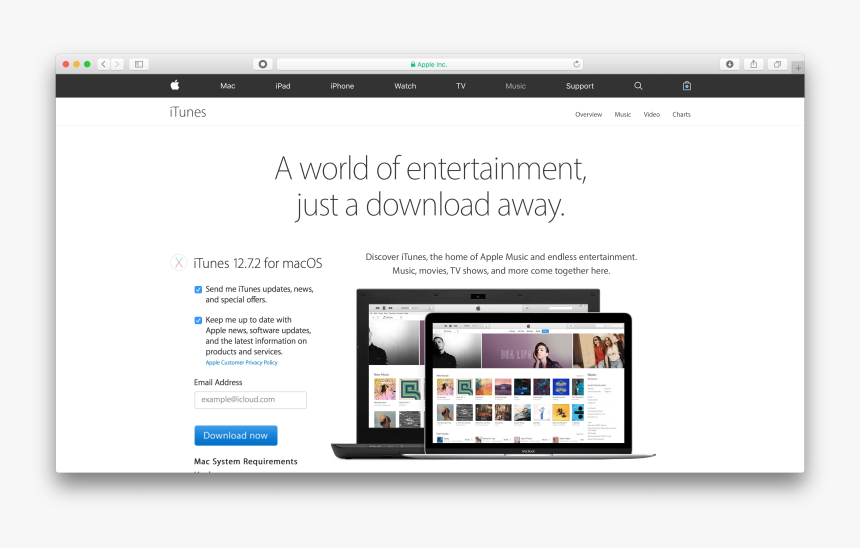Go back with Safari's back arrow

[104, 64]
